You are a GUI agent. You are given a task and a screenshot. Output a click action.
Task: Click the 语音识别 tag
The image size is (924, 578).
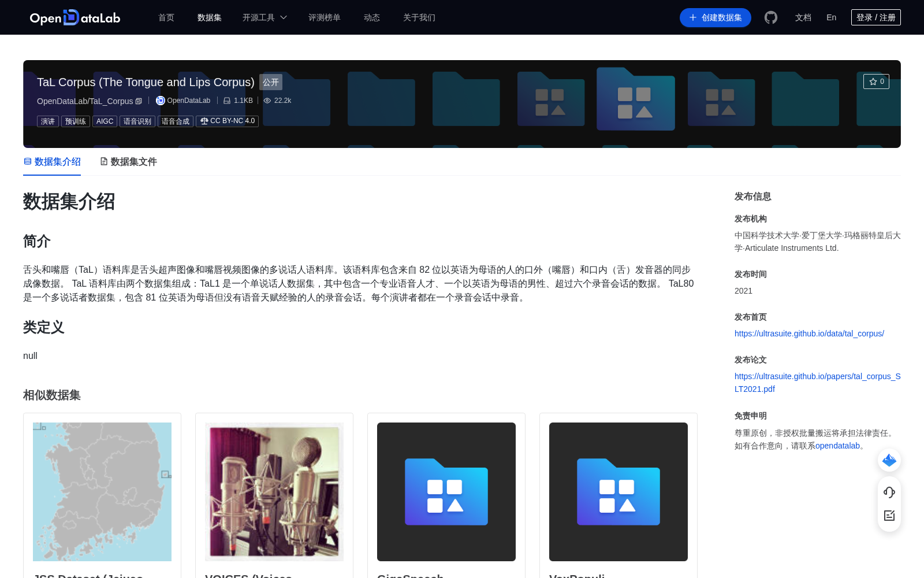pyautogui.click(x=137, y=121)
